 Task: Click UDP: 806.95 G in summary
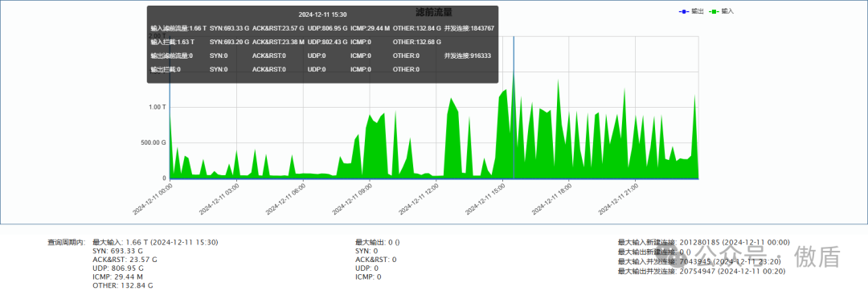[x=120, y=268]
